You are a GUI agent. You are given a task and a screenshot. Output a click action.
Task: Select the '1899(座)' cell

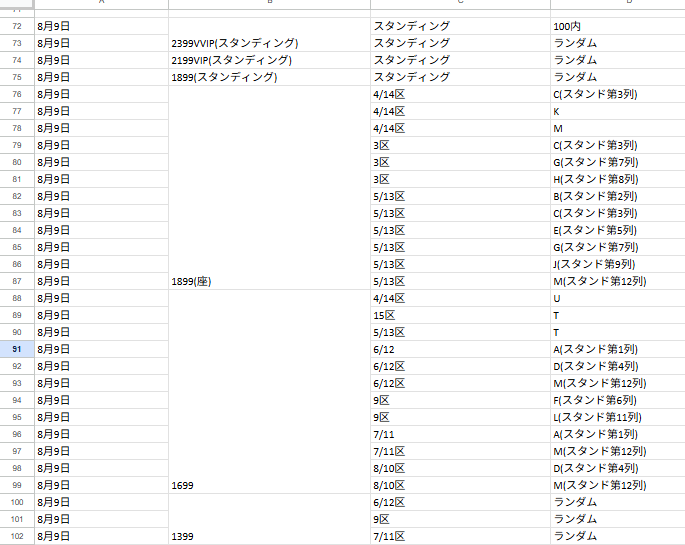269,188
